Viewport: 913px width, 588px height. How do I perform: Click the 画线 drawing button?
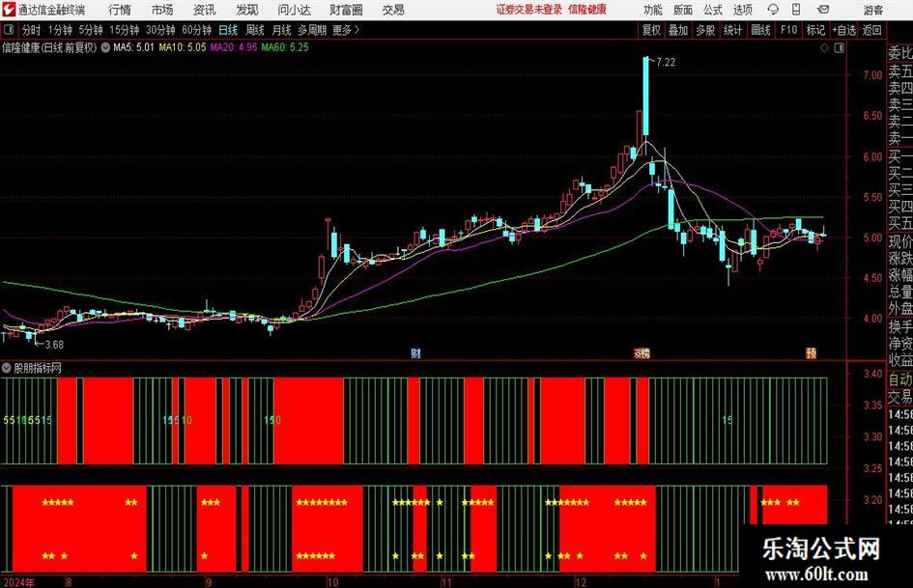[x=760, y=30]
